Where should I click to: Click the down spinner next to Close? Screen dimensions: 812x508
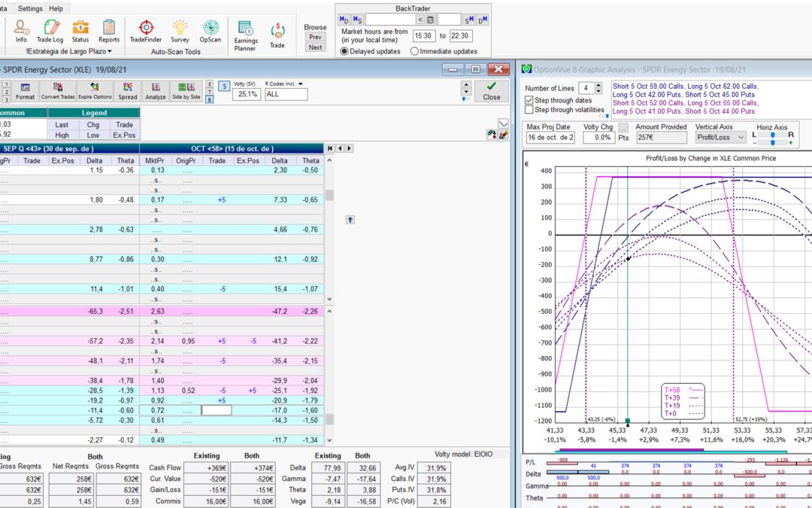pos(466,93)
